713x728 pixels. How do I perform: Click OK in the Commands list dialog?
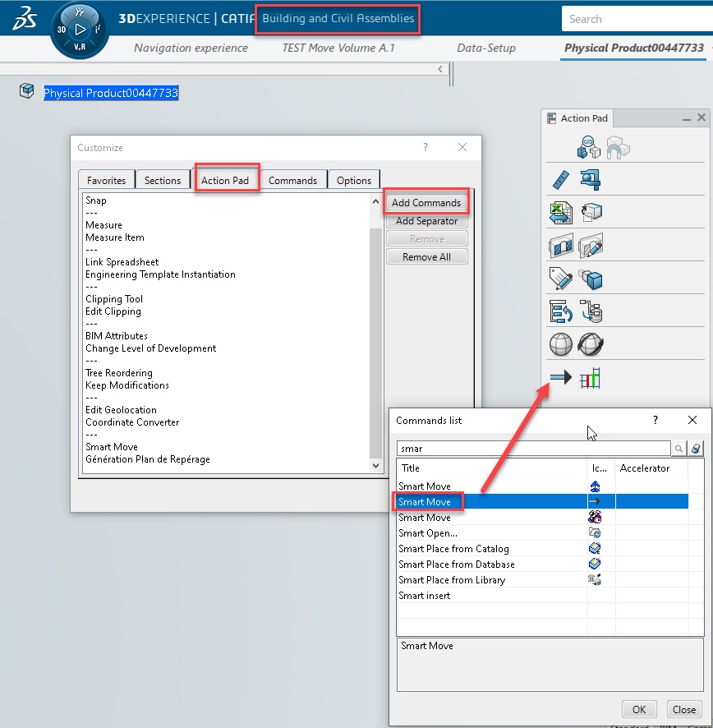tap(639, 709)
